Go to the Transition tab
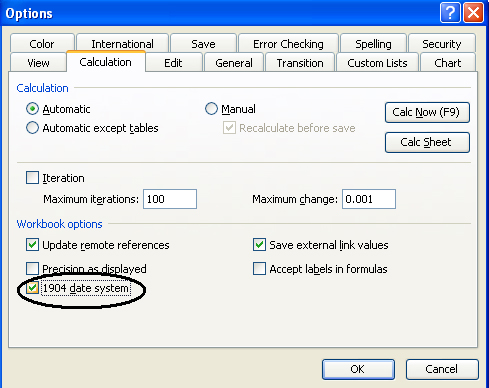Image resolution: width=489 pixels, height=388 pixels. (300, 63)
